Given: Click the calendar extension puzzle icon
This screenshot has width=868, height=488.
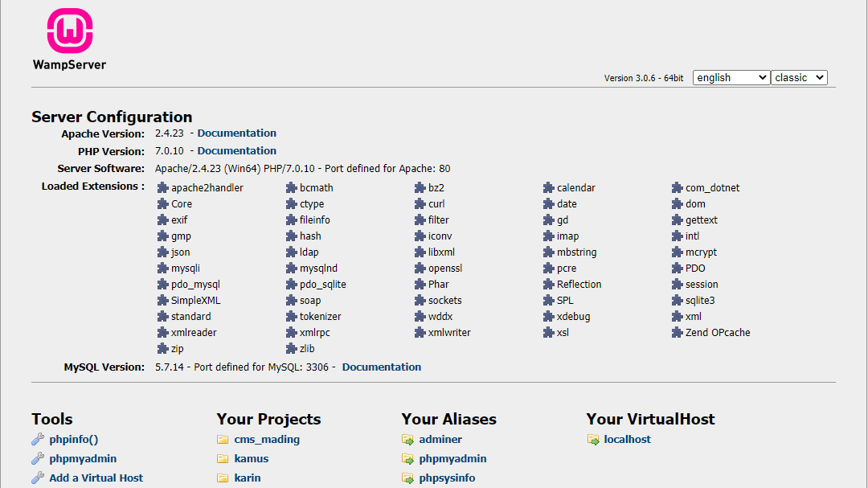Looking at the screenshot, I should point(549,188).
